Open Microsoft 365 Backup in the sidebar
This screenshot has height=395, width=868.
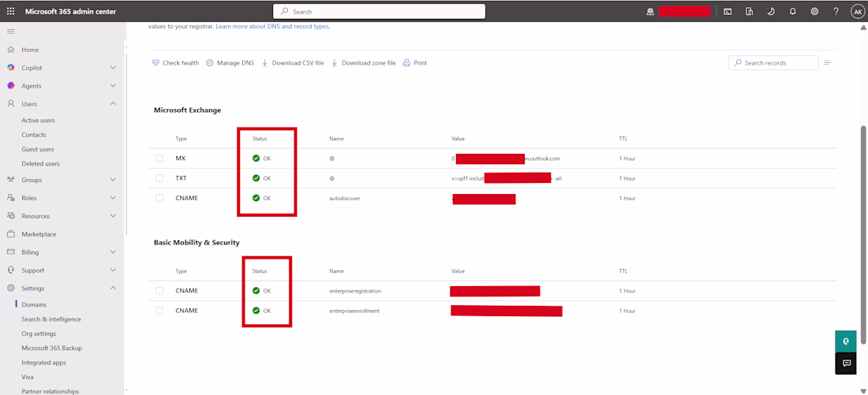pyautogui.click(x=52, y=348)
